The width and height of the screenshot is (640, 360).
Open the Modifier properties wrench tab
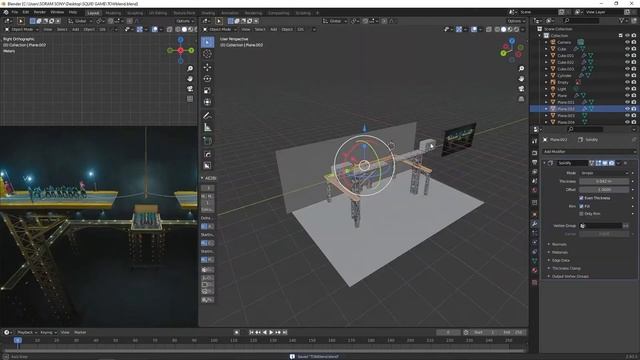point(535,224)
